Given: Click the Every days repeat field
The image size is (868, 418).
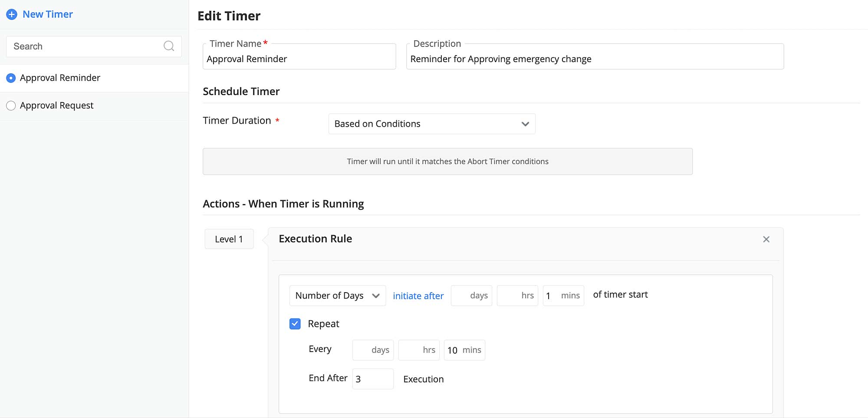Looking at the screenshot, I should (x=372, y=350).
